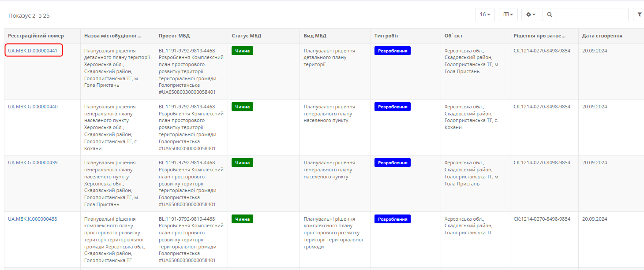Click the magnifier search icon
The width and height of the screenshot is (644, 270).
point(550,15)
